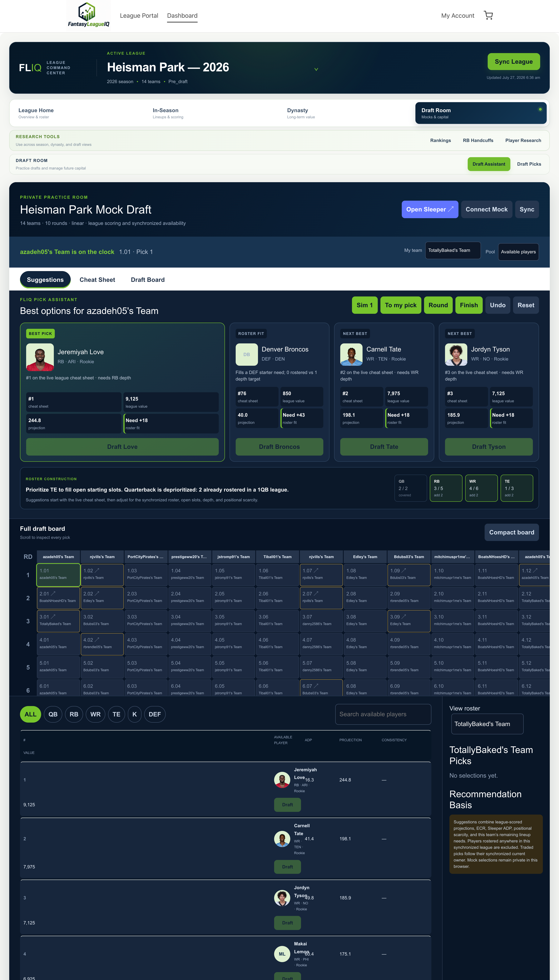Filter available players by WR
Image resolution: width=559 pixels, height=980 pixels.
[96, 715]
